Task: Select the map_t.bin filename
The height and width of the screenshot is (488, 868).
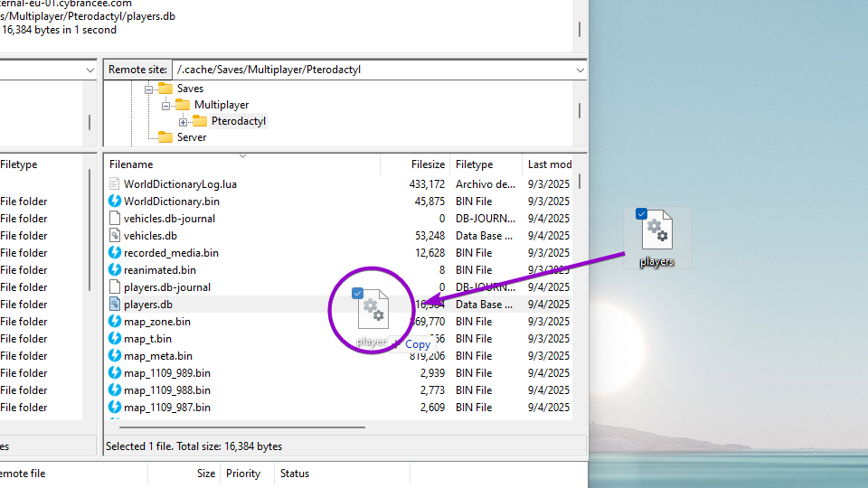Action: point(147,339)
